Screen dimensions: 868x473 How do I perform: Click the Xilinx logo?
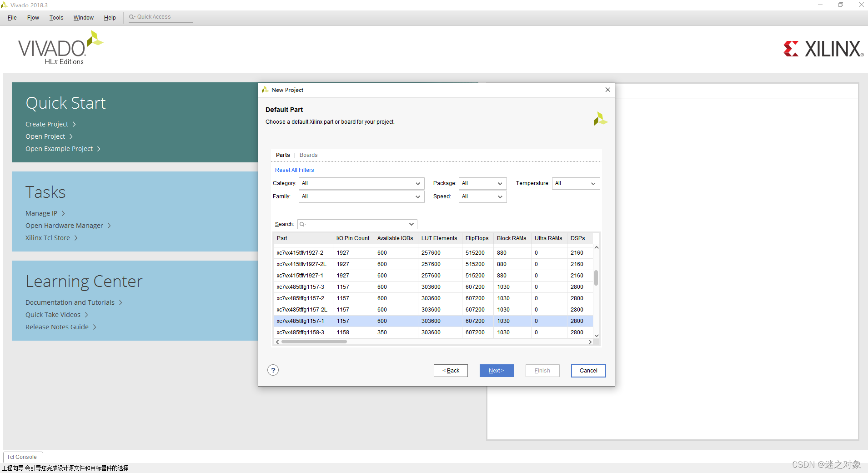pos(823,49)
